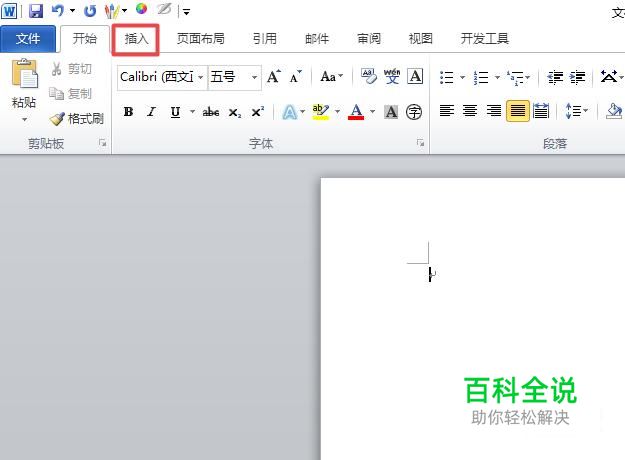Expand the 粘贴 paste options arrow
Image resolution: width=625 pixels, height=460 pixels.
pyautogui.click(x=24, y=119)
